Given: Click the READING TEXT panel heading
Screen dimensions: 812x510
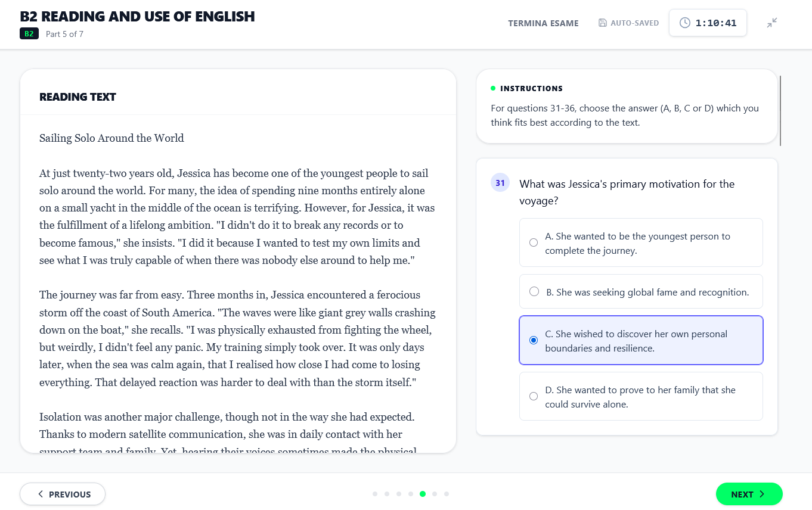Looking at the screenshot, I should (x=78, y=97).
